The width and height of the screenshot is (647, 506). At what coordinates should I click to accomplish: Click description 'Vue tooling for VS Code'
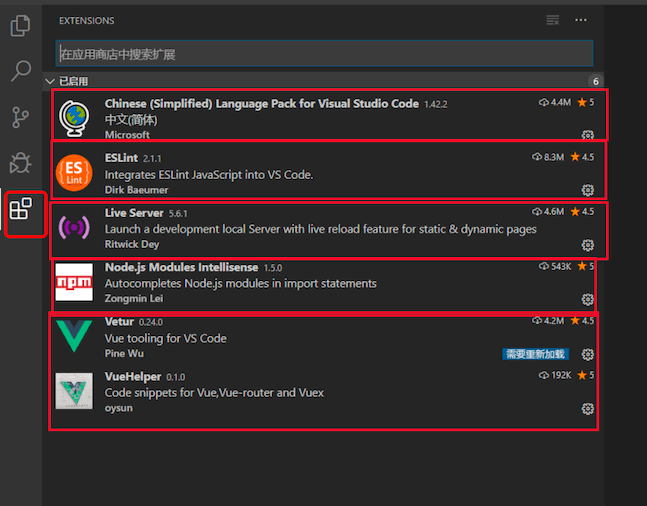[165, 338]
